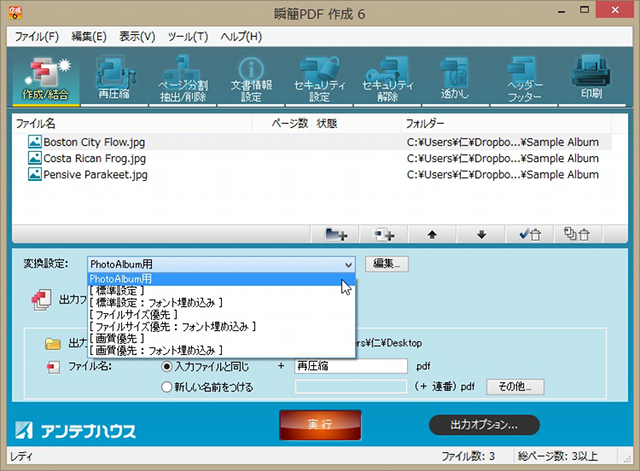Open the ツール(T) menu
The width and height of the screenshot is (640, 471).
coord(188,37)
